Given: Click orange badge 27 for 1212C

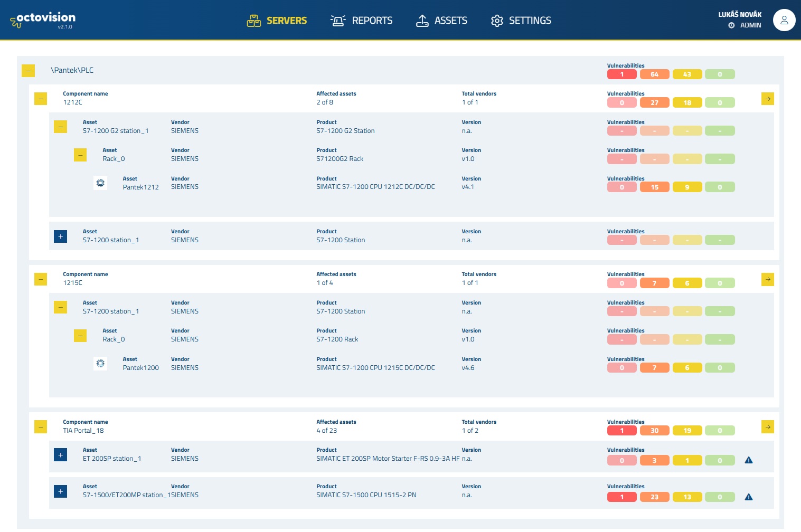Looking at the screenshot, I should (x=655, y=103).
